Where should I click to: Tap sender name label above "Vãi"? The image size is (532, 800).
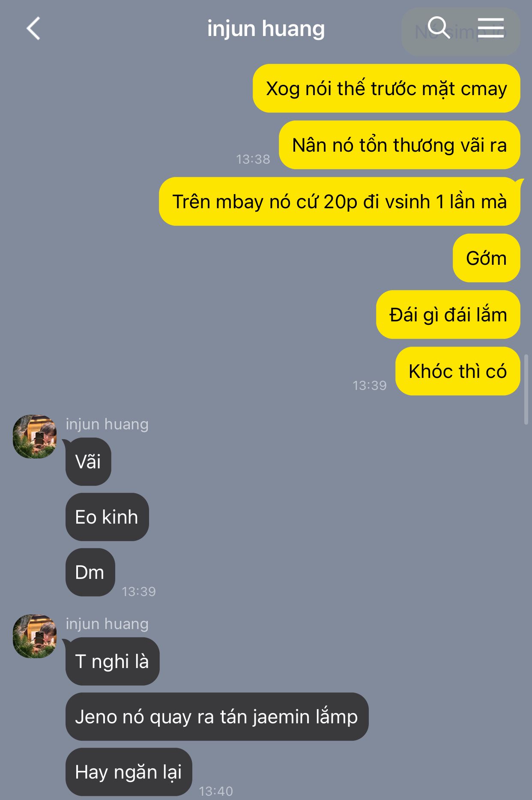[x=107, y=424]
